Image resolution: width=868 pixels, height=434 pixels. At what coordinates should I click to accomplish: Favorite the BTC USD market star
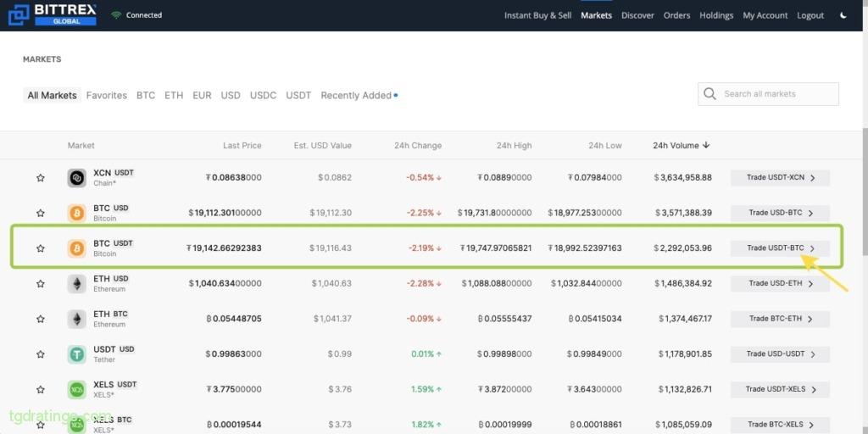[x=41, y=213]
